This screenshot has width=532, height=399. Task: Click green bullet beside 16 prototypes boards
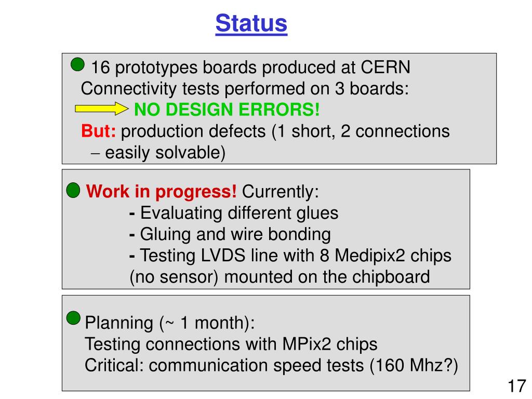[77, 64]
